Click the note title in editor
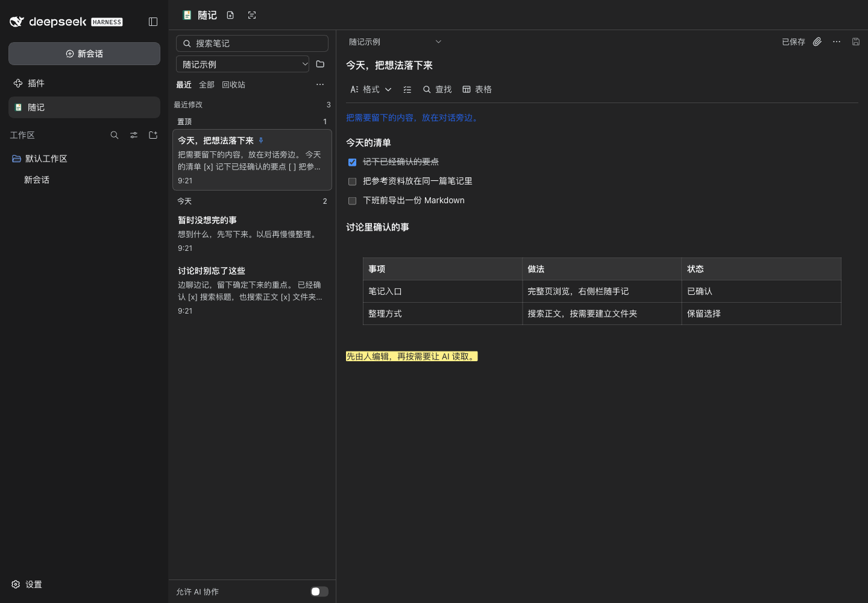Viewport: 868px width, 603px height. pyautogui.click(x=389, y=65)
